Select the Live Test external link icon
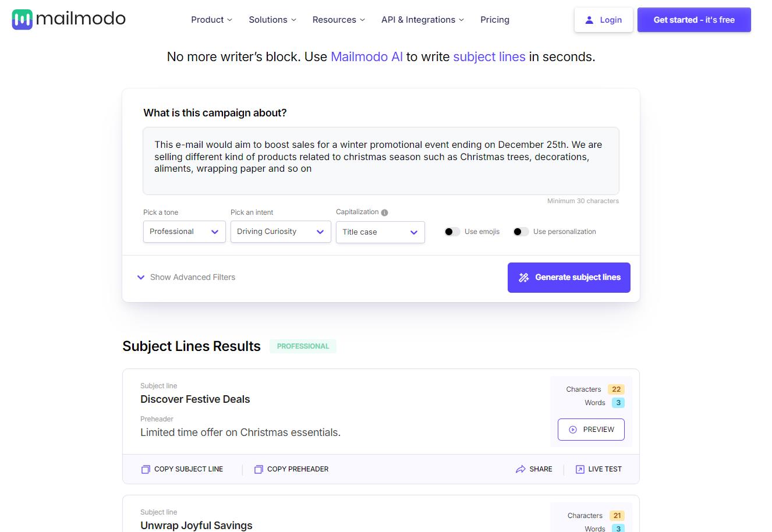Image resolution: width=772 pixels, height=532 pixels. click(579, 469)
